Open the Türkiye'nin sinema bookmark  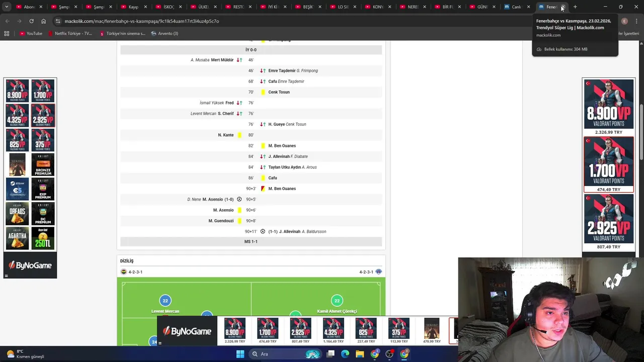122,33
